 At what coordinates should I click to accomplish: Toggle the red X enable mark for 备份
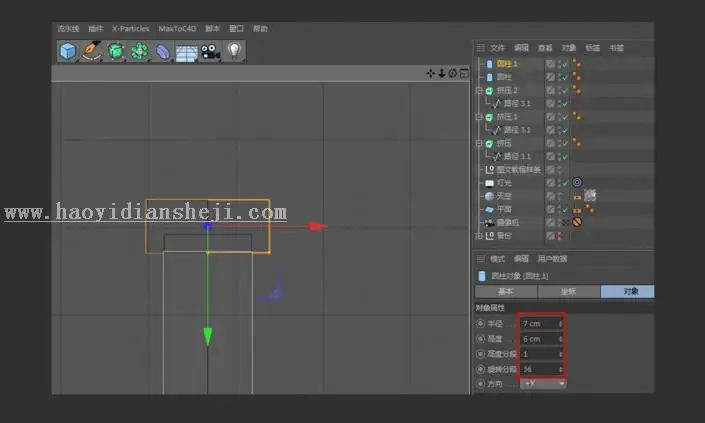pos(560,236)
